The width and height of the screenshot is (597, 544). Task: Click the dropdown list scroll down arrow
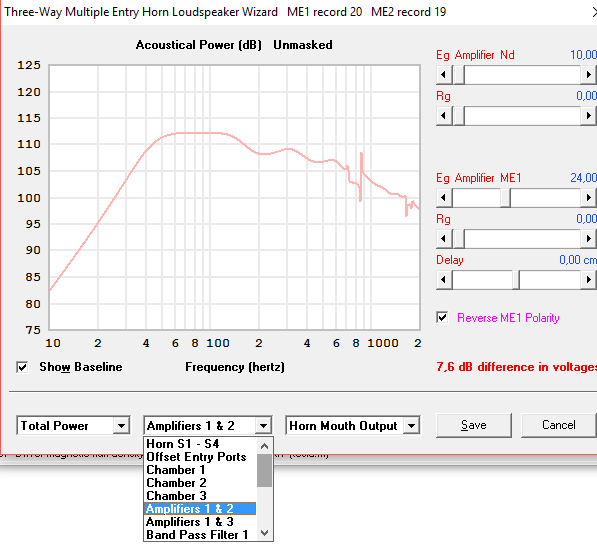[x=265, y=533]
